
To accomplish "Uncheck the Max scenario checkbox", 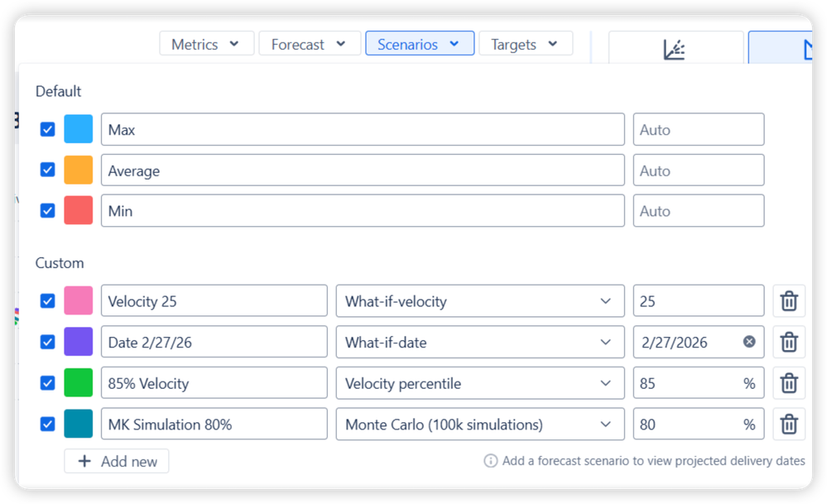I will point(47,129).
